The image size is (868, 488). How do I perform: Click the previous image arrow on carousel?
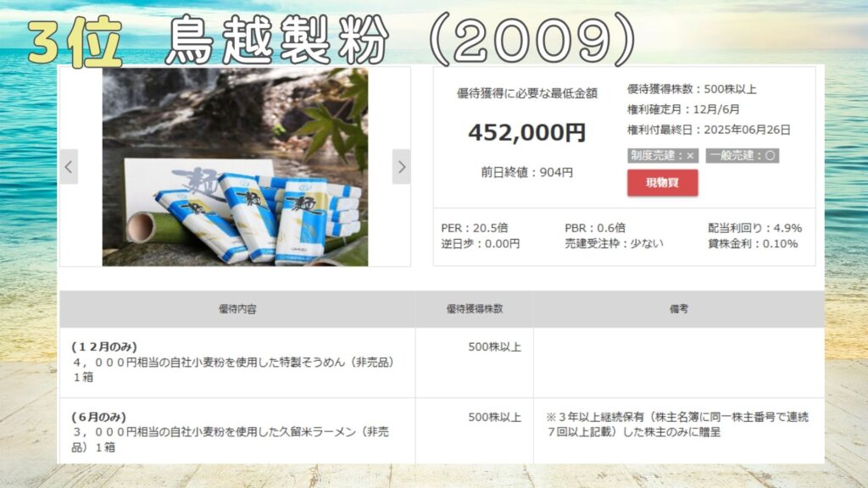69,167
